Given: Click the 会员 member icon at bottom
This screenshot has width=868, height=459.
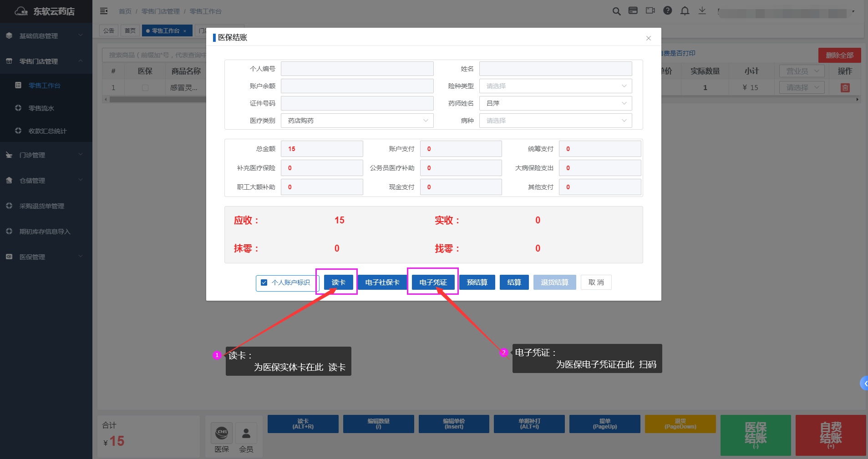Looking at the screenshot, I should (x=246, y=433).
